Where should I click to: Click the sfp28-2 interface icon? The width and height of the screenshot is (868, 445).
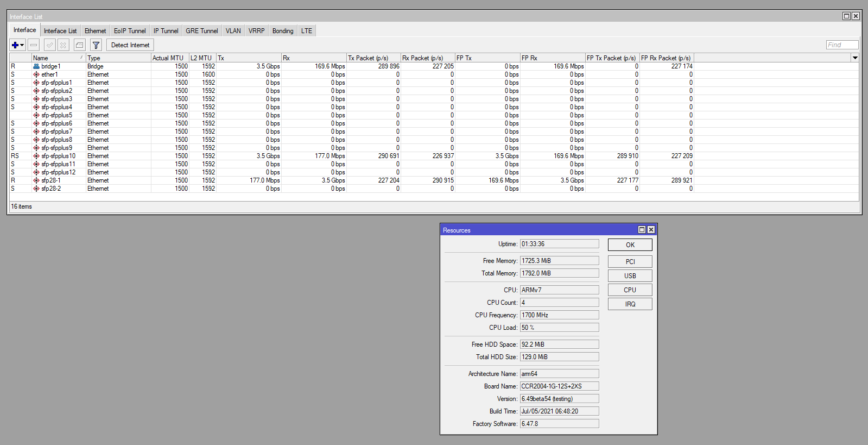36,189
